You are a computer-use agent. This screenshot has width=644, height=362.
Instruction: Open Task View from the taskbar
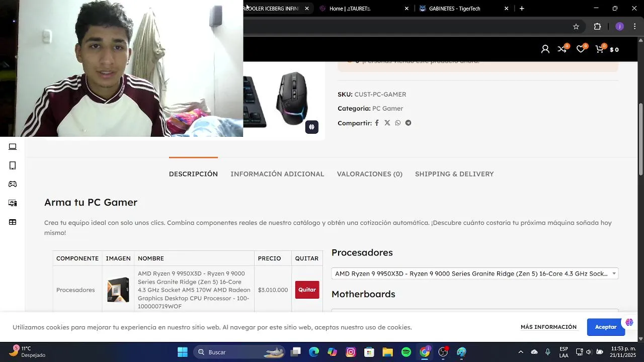[296, 352]
